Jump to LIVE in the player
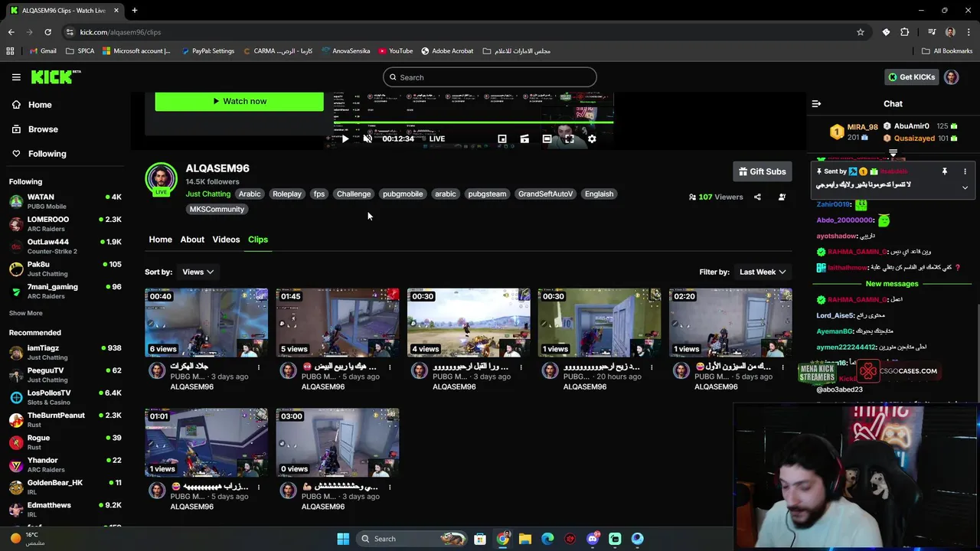The height and width of the screenshot is (551, 980). click(437, 139)
